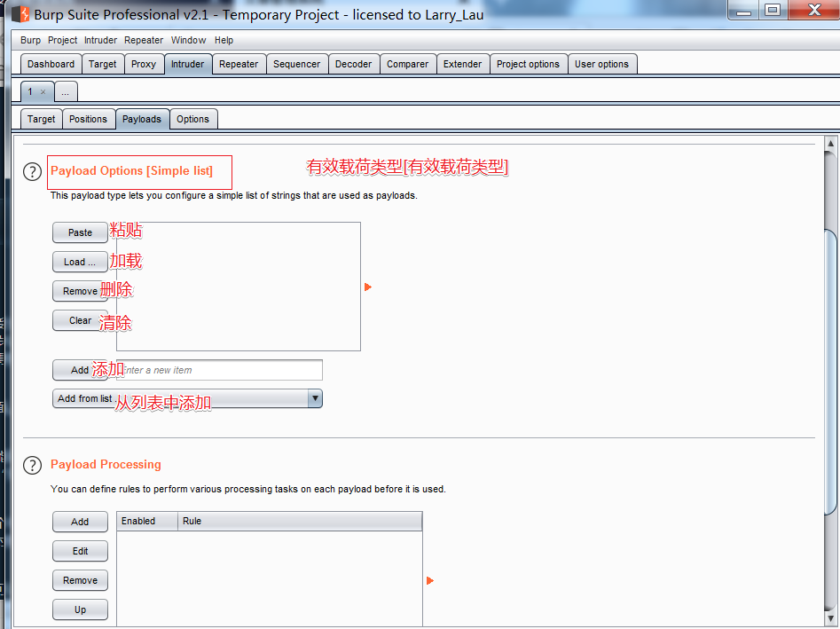Click the scrollbar up arrow

pos(831,144)
